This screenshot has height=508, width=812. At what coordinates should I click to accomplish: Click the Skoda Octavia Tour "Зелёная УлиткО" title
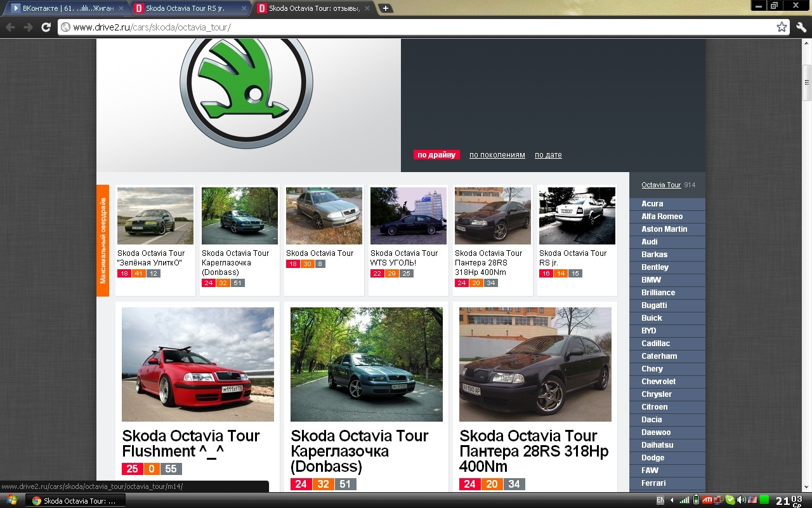coord(151,258)
